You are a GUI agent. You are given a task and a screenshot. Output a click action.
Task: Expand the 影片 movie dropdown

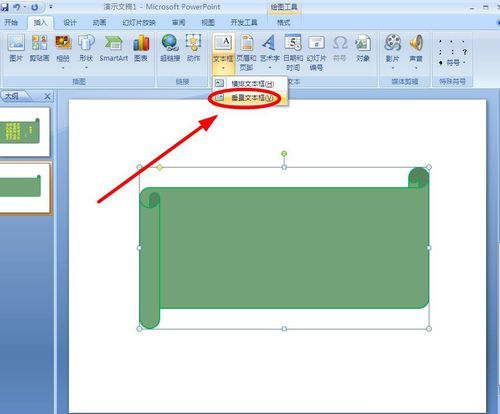[393, 68]
